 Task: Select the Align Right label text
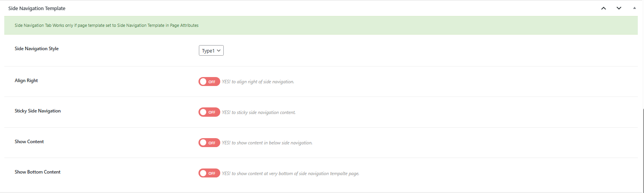(26, 81)
